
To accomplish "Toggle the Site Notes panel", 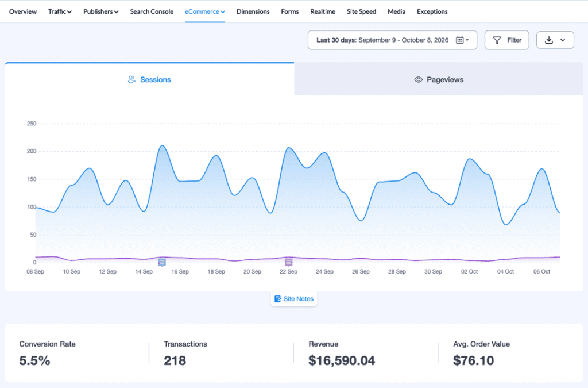I will tap(294, 299).
